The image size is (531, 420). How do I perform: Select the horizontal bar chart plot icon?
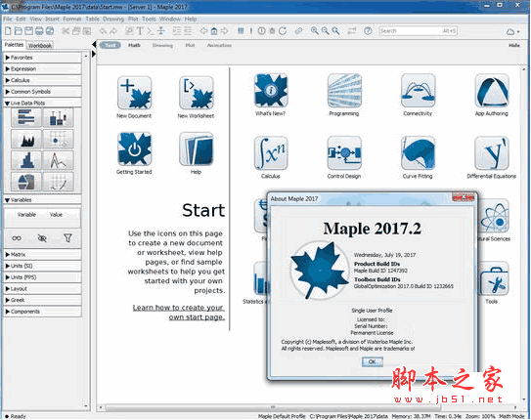tap(26, 117)
